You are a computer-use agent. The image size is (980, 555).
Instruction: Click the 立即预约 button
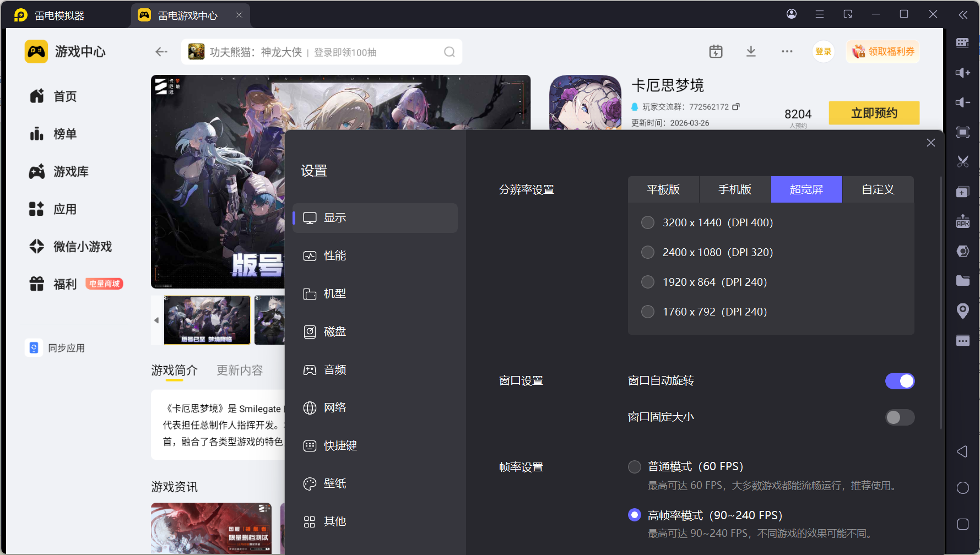click(x=874, y=113)
